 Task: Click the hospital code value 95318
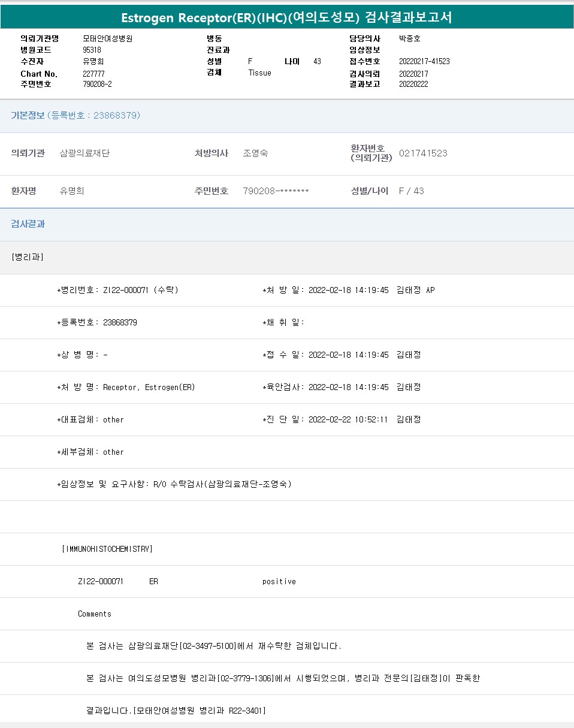92,50
